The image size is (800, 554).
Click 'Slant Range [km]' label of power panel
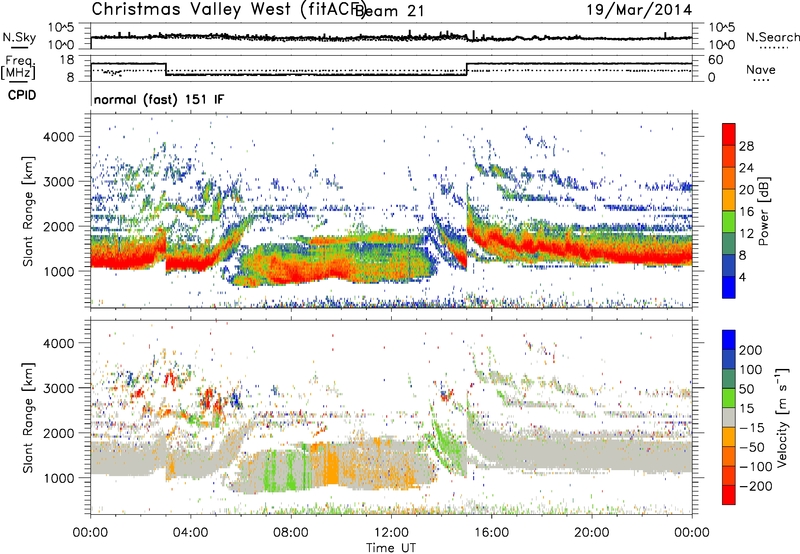pos(28,211)
